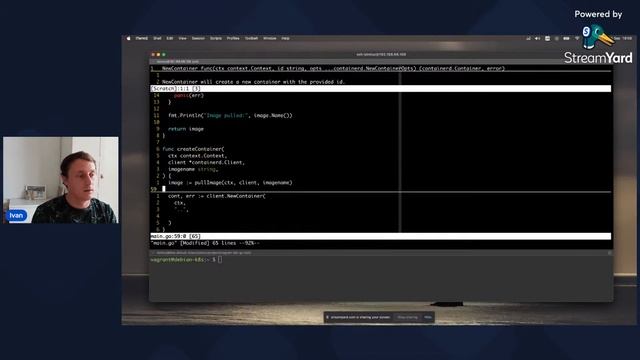
Task: Click Ivan's webcam thumbnail
Action: (x=61, y=180)
